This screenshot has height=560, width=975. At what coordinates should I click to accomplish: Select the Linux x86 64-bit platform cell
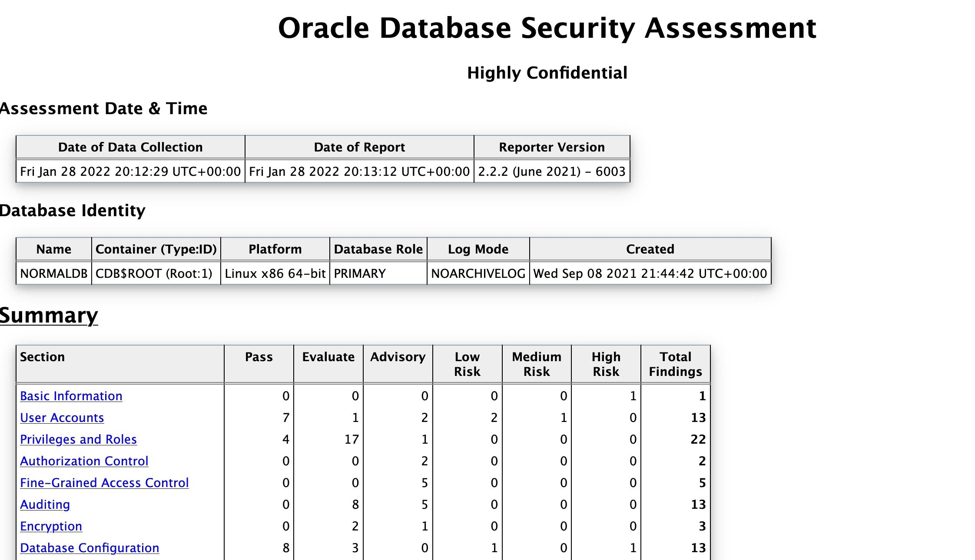point(275,273)
